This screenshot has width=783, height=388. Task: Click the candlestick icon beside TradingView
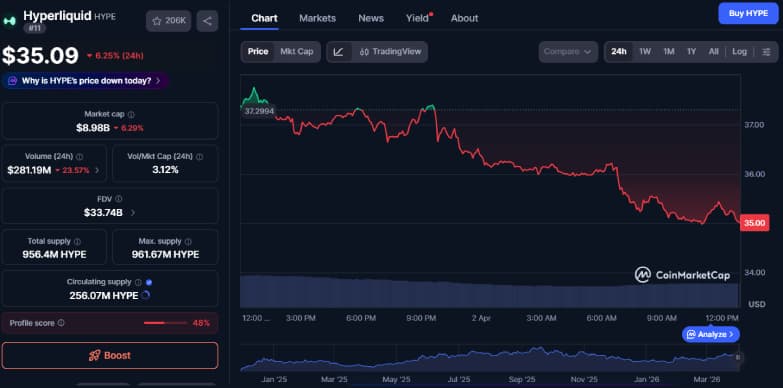pos(364,52)
